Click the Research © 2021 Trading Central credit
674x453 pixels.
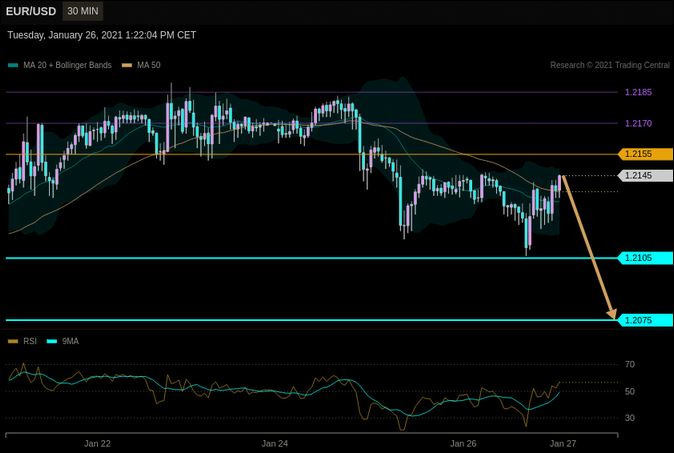[610, 65]
